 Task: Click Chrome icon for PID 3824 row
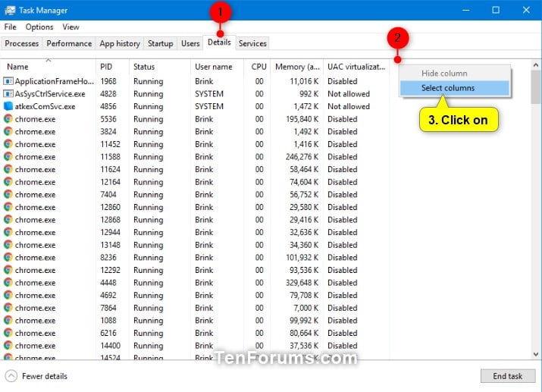pyautogui.click(x=8, y=131)
